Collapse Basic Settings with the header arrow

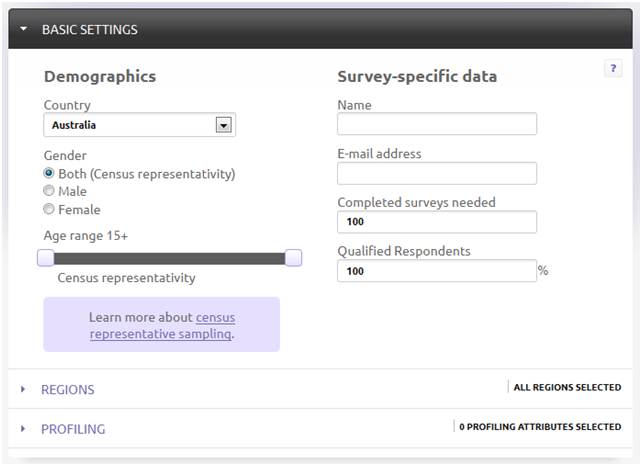[24, 29]
